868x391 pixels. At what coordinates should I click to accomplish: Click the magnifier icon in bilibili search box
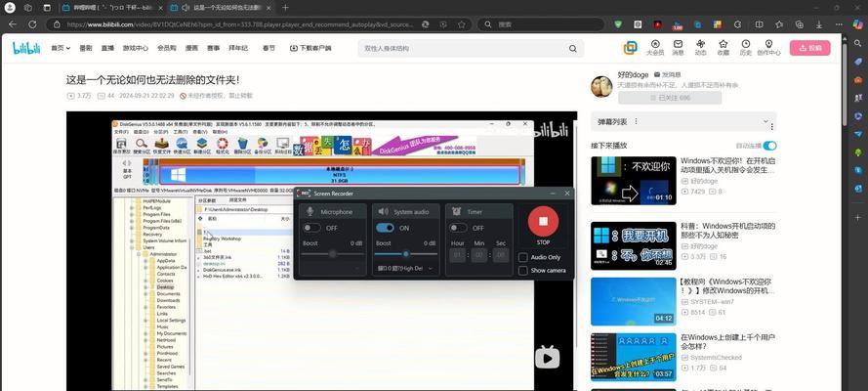(x=572, y=48)
